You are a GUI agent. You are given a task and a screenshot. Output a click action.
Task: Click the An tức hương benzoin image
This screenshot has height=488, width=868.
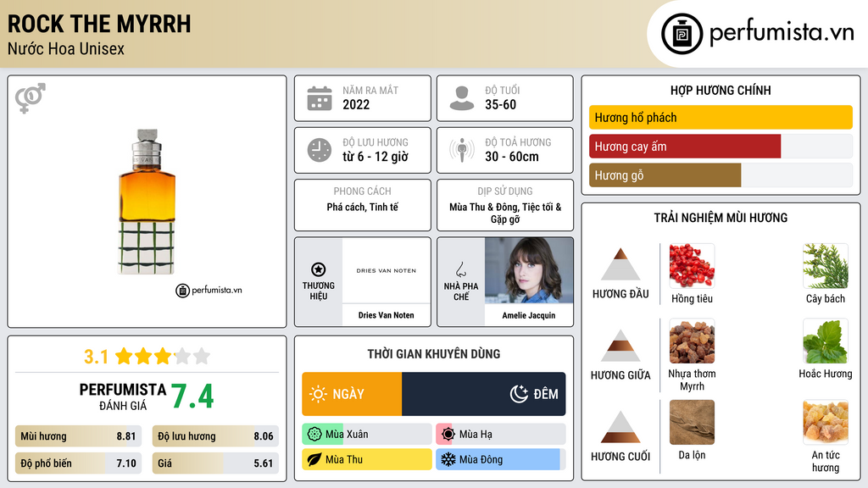coord(826,423)
